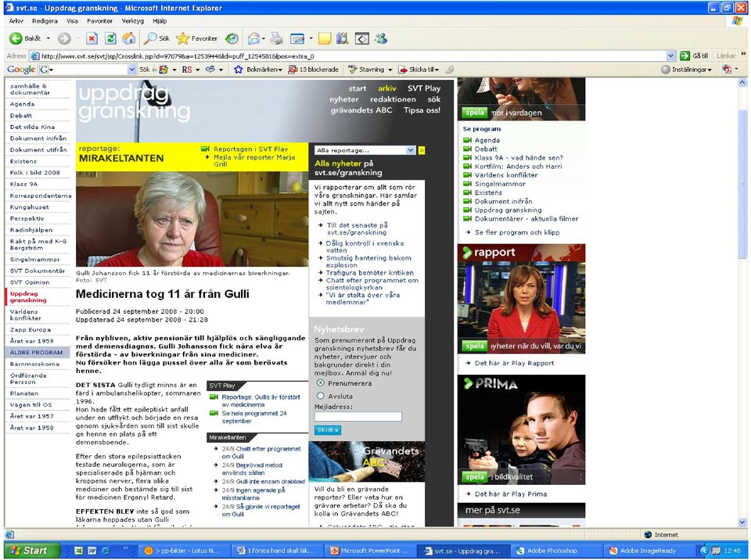This screenshot has height=560, width=751.
Task: Play the Prima video via spela
Action: point(474,476)
